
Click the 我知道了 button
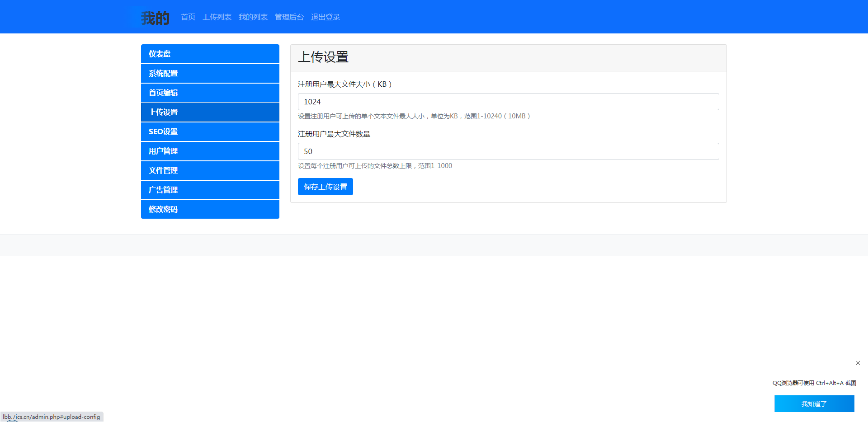tap(814, 403)
